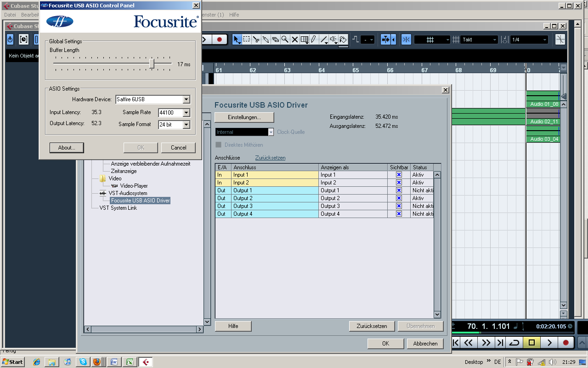This screenshot has height=368, width=588.
Task: Toggle Sichtbar checkbox for Output 2
Action: pos(399,198)
